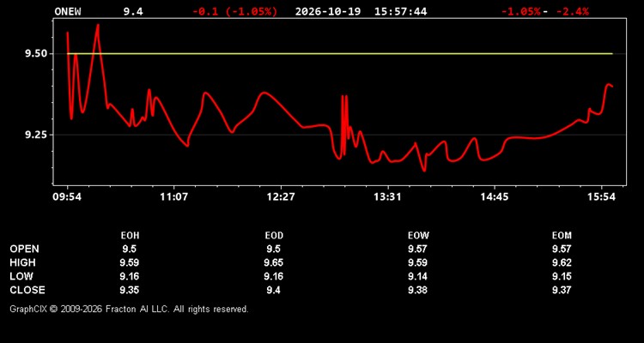644x343 pixels.
Task: Click the yellow 9.50 reference line
Action: pyautogui.click(x=340, y=54)
